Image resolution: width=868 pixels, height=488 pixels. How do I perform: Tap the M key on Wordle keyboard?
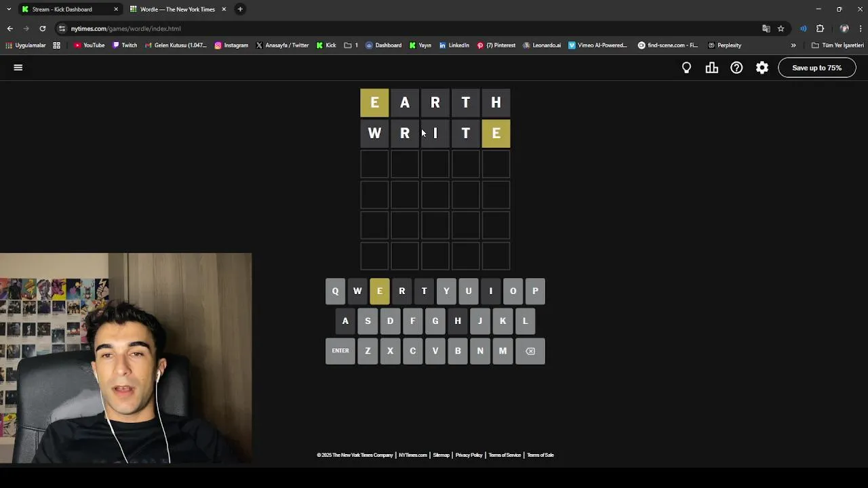(502, 351)
